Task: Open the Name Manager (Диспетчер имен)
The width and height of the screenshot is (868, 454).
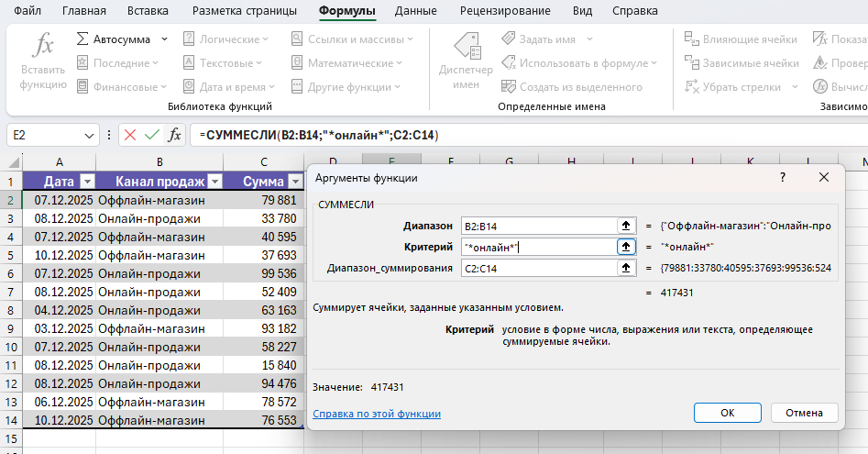Action: [x=466, y=61]
